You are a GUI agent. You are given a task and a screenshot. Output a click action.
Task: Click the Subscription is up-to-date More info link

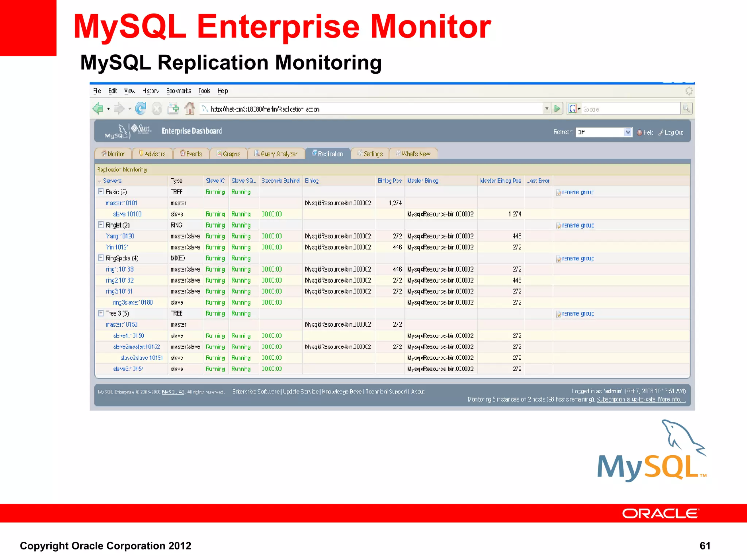641,400
